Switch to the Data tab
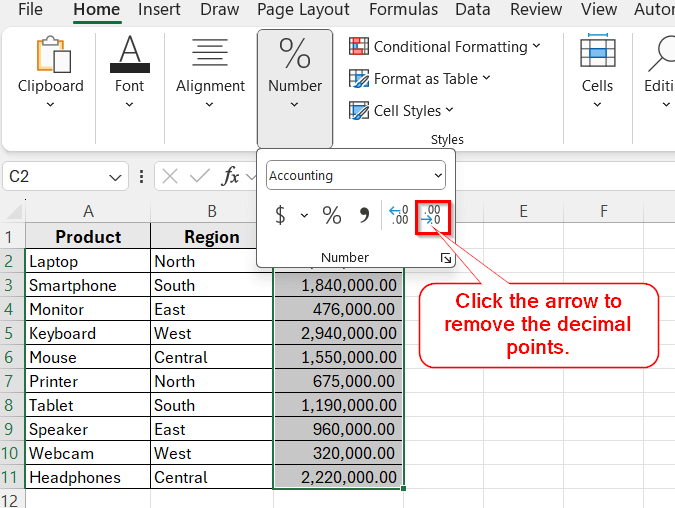Image resolution: width=675 pixels, height=508 pixels. pyautogui.click(x=473, y=9)
